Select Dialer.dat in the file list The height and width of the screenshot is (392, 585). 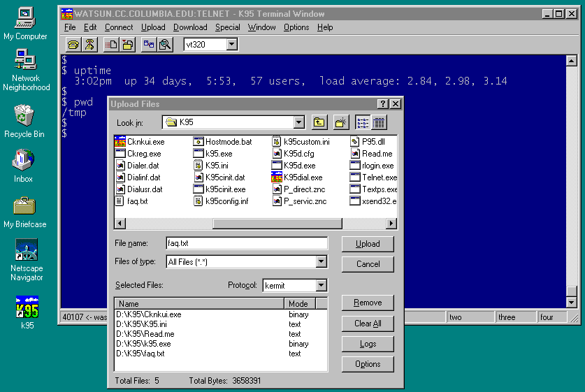[x=137, y=166]
